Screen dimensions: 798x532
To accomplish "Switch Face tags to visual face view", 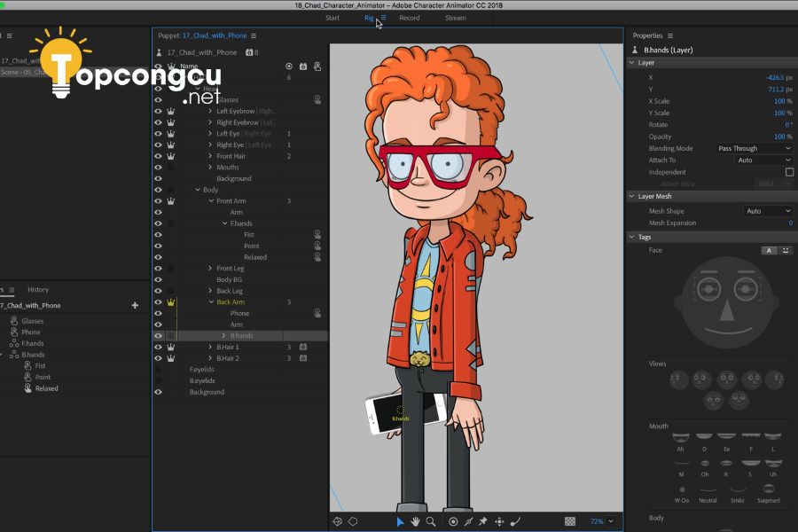I will point(786,250).
